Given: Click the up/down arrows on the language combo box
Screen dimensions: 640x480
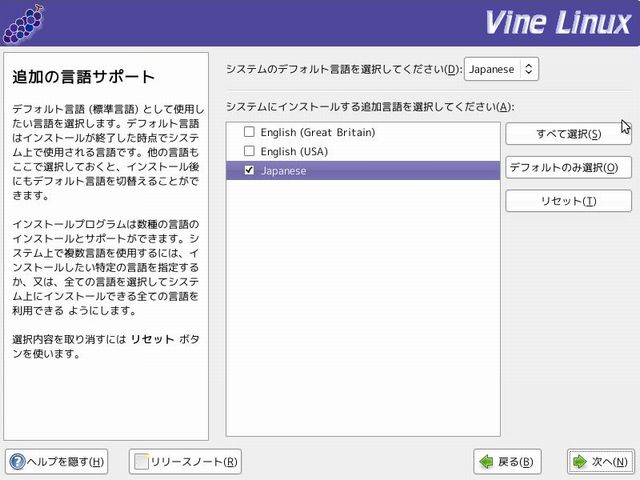Looking at the screenshot, I should point(530,69).
